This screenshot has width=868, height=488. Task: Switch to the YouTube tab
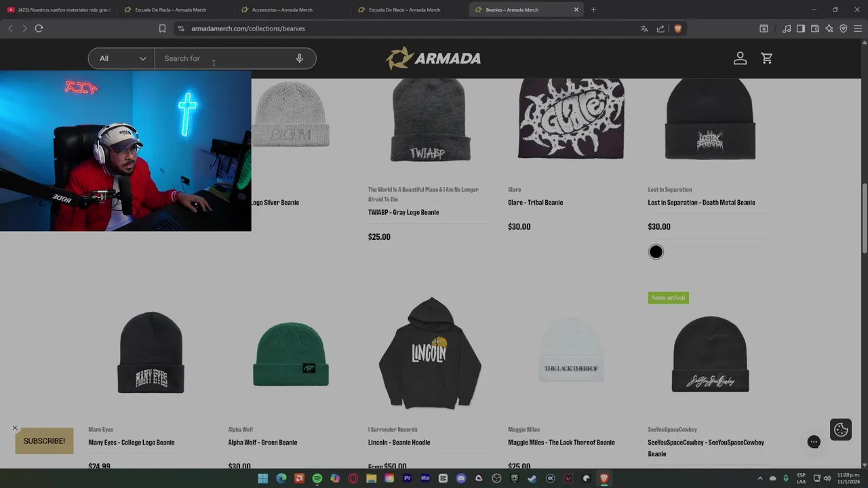pos(60,9)
